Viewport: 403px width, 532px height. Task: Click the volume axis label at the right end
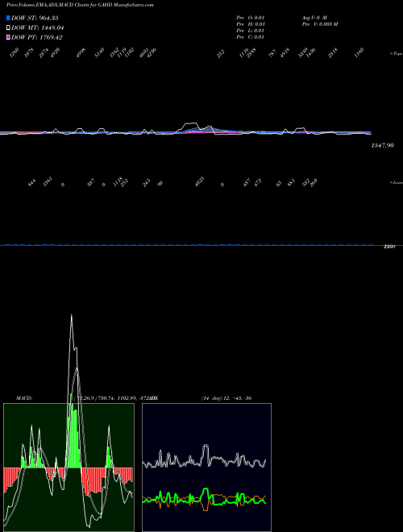point(389,247)
